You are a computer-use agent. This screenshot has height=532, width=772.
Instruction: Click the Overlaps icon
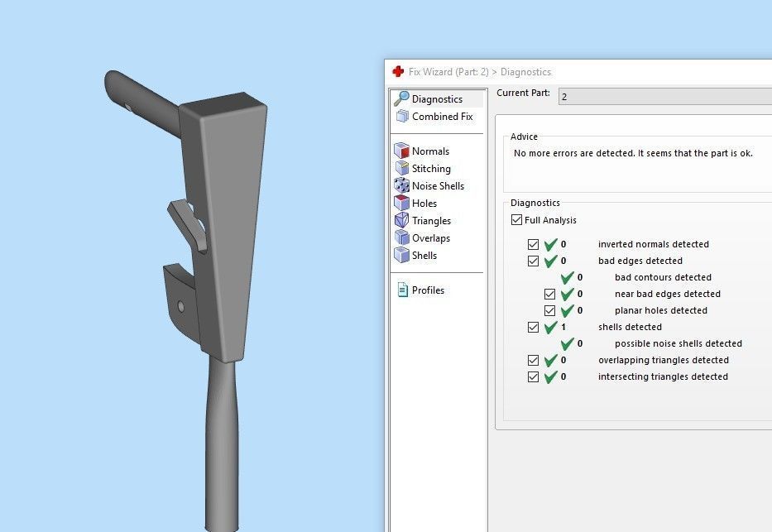click(402, 237)
